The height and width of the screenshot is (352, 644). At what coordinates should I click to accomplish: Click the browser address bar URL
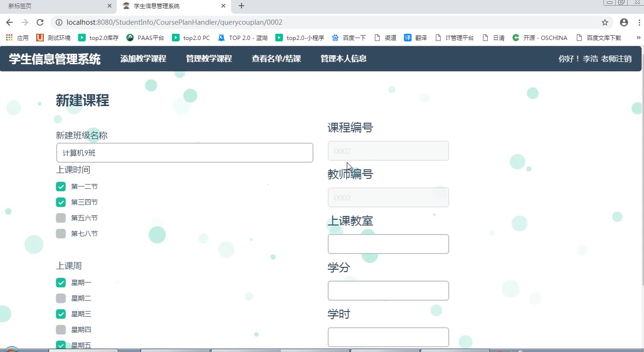point(174,22)
